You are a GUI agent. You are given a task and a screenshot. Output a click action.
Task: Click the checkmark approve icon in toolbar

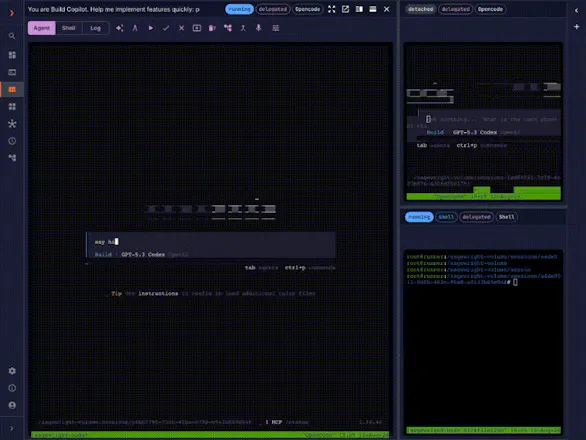pyautogui.click(x=166, y=28)
